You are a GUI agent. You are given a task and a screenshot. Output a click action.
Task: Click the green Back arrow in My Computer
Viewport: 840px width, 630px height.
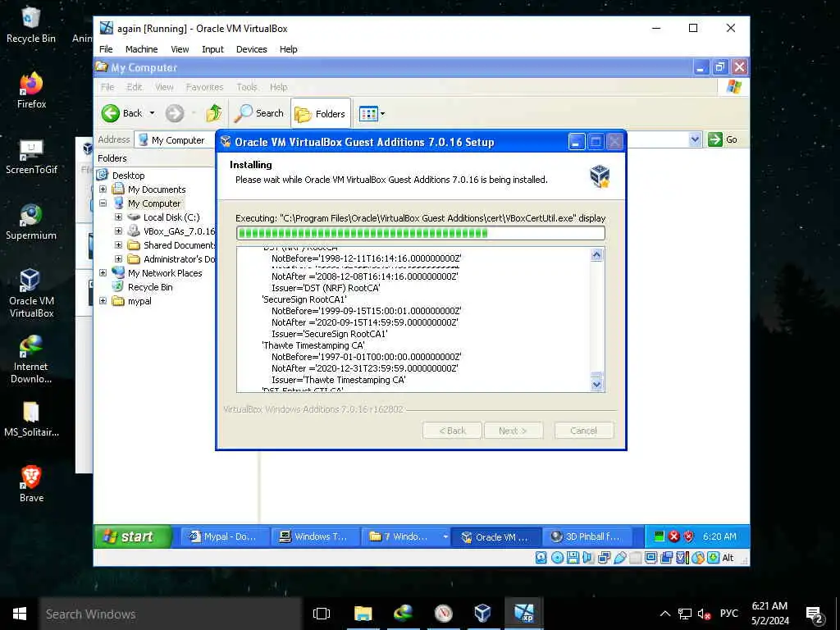[x=111, y=113]
